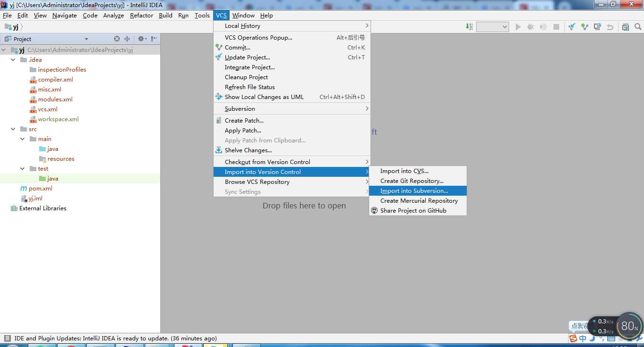The image size is (644, 347).
Task: Click the Chinese mode indicator in IME bar
Action: [583, 338]
